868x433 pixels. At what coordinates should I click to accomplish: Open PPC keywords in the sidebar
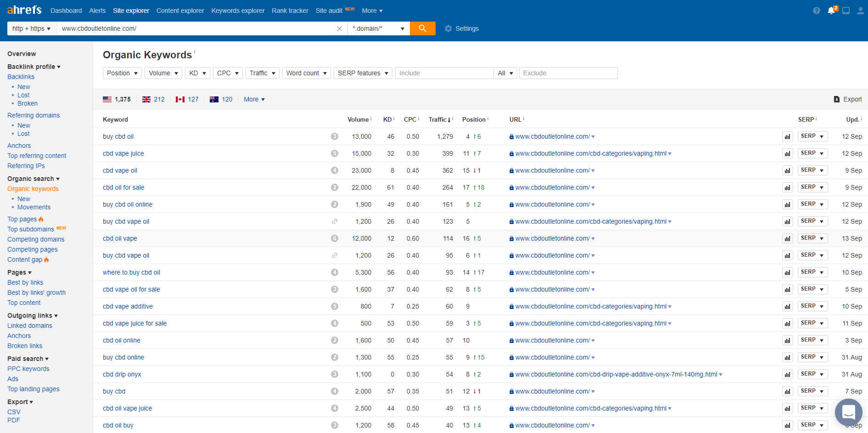pos(28,369)
